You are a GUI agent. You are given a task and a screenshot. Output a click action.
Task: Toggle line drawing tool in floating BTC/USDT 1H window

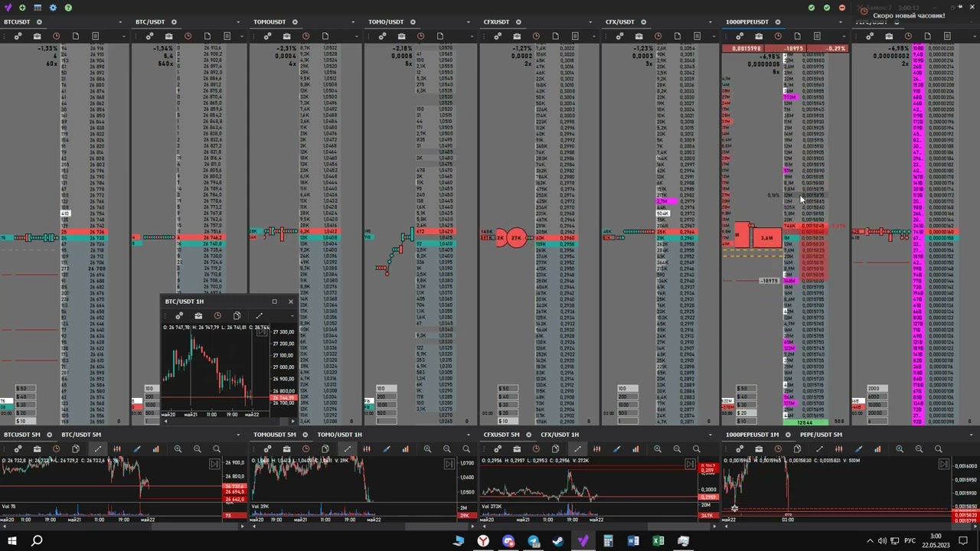click(x=259, y=316)
